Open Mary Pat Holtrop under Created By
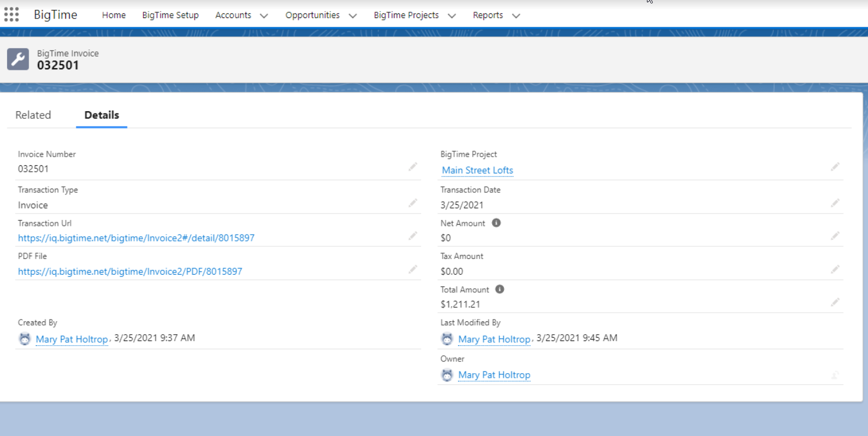Viewport: 868px width, 436px height. 72,339
